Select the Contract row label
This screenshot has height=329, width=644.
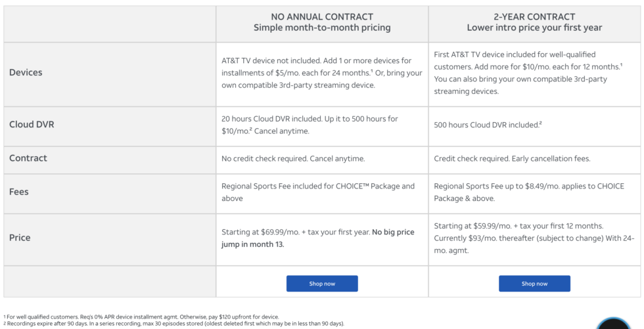click(28, 158)
